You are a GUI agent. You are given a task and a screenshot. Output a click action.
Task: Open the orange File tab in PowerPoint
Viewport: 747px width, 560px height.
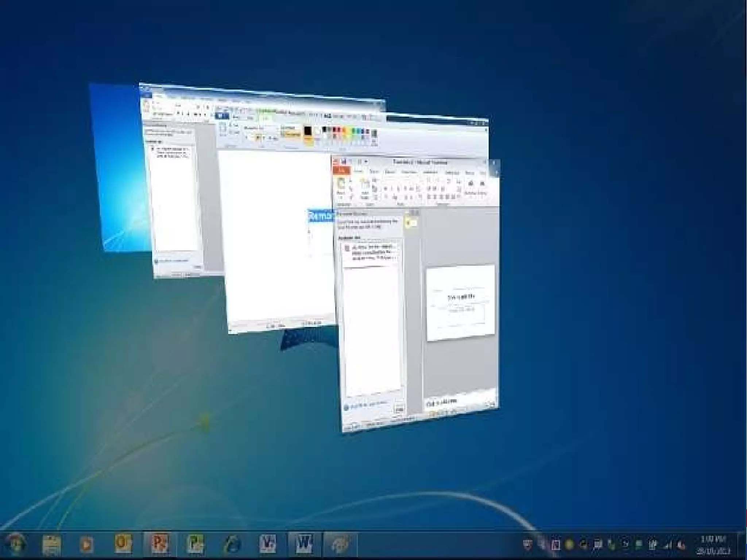pyautogui.click(x=341, y=170)
